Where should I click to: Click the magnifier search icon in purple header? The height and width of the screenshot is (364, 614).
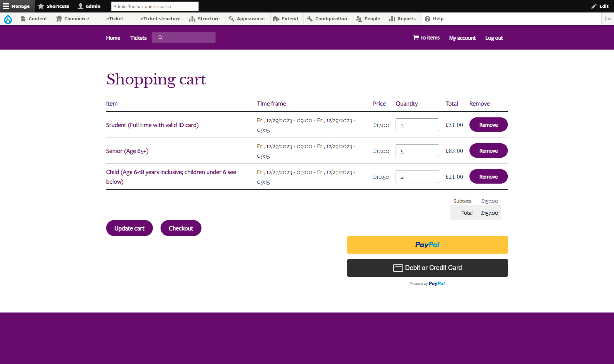(160, 37)
